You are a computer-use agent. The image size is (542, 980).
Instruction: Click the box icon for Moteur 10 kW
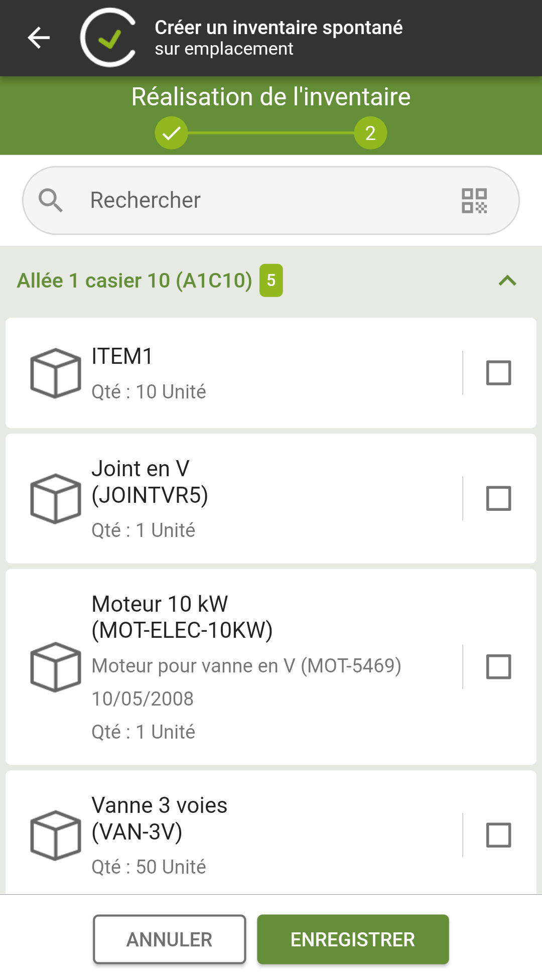56,667
